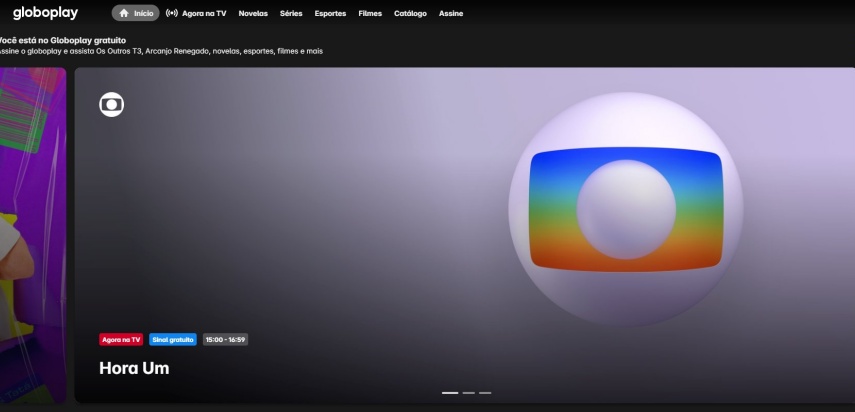Open the Hora Um program title
The height and width of the screenshot is (412, 855).
[134, 368]
